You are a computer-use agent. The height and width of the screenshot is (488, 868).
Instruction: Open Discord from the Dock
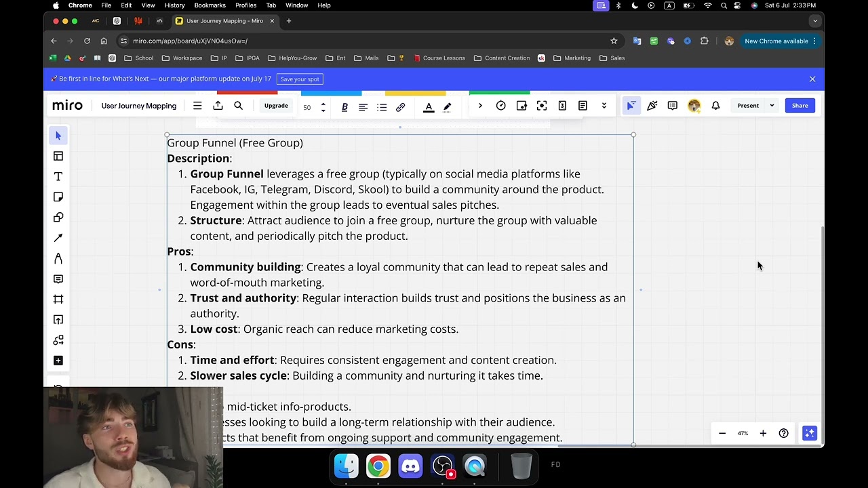point(410,466)
